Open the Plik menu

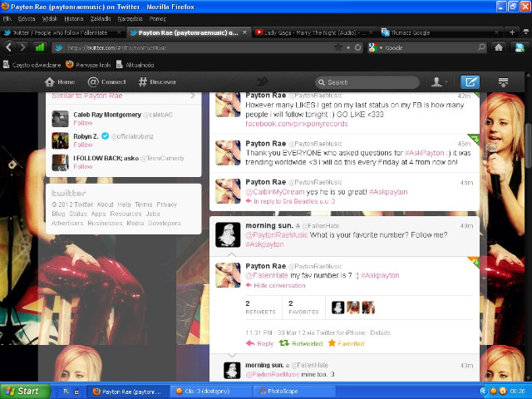tap(7, 18)
